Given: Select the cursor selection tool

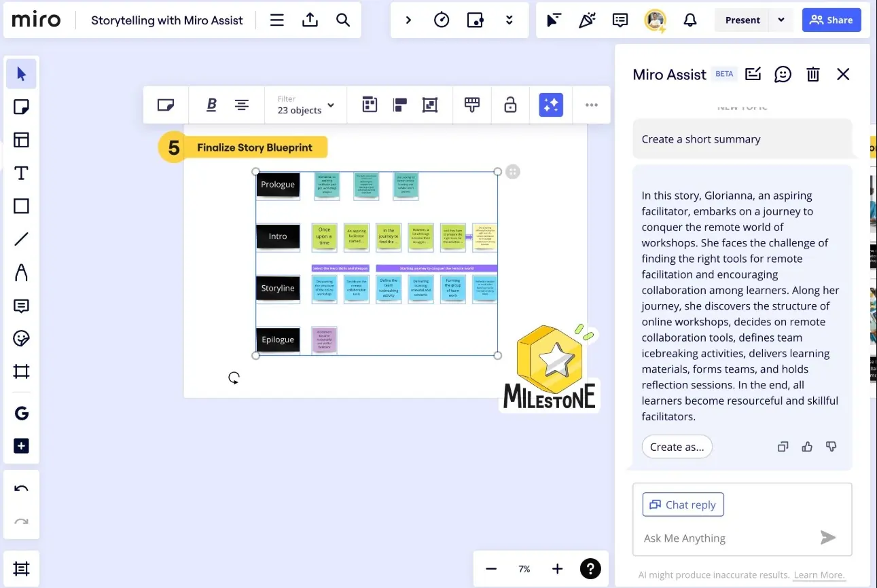Looking at the screenshot, I should [21, 74].
